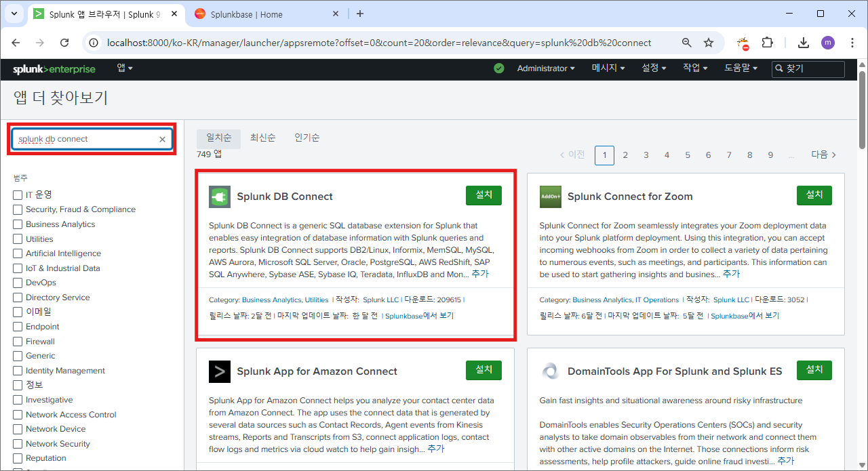The height and width of the screenshot is (471, 868).
Task: Click the 찾기 search box in navbar
Action: coord(808,68)
